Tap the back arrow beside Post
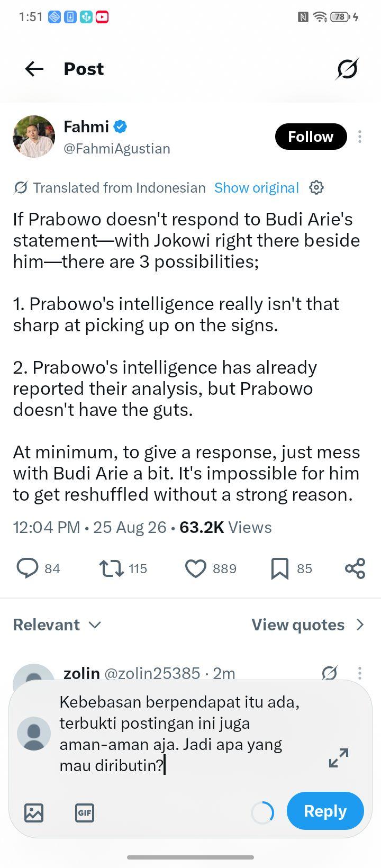This screenshot has width=381, height=868. point(34,69)
